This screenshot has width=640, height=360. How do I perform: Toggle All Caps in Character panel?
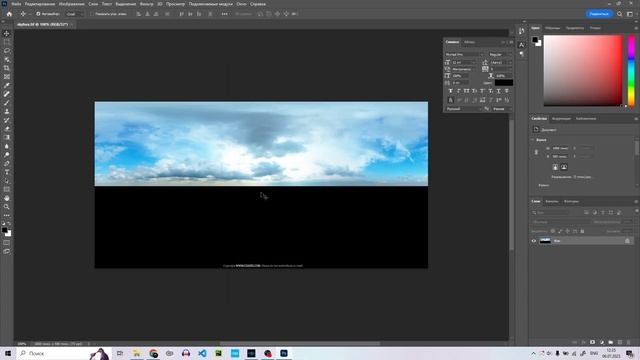pos(467,91)
